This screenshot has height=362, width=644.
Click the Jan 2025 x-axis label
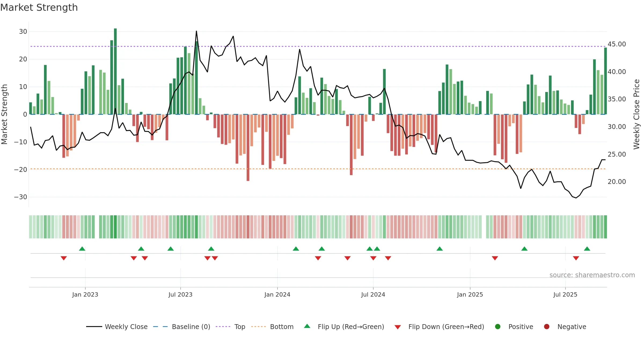470,294
